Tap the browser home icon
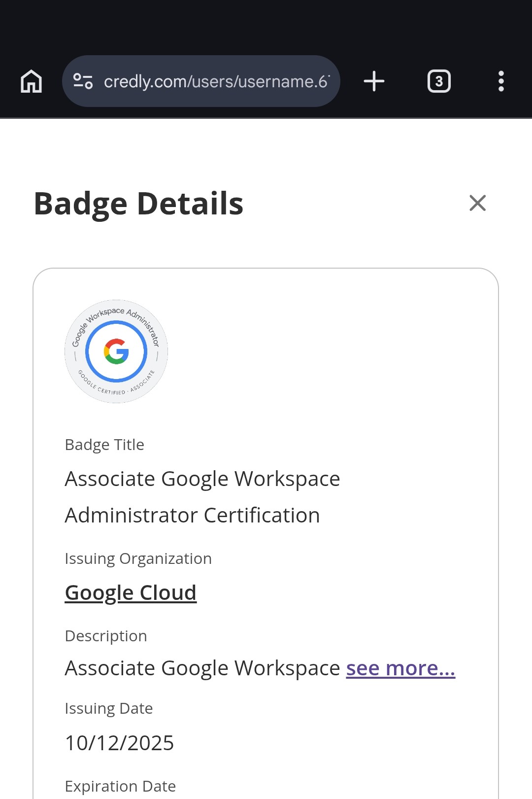The width and height of the screenshot is (532, 799). click(32, 81)
